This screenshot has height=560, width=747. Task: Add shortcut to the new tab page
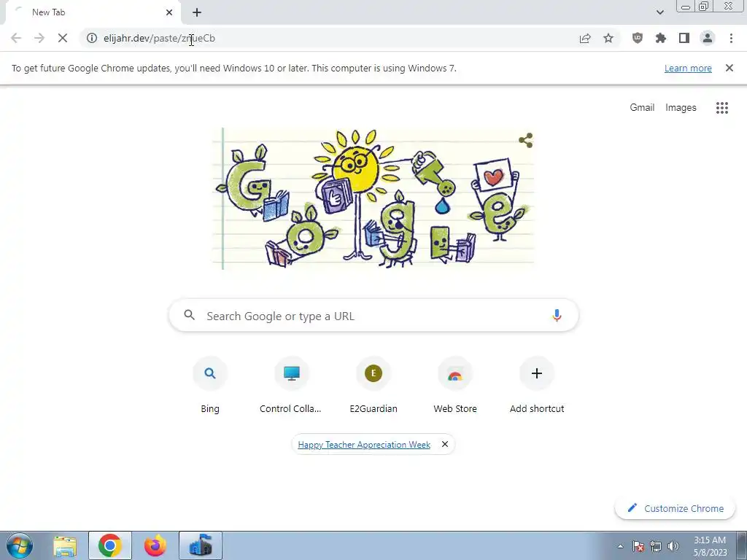[537, 385]
